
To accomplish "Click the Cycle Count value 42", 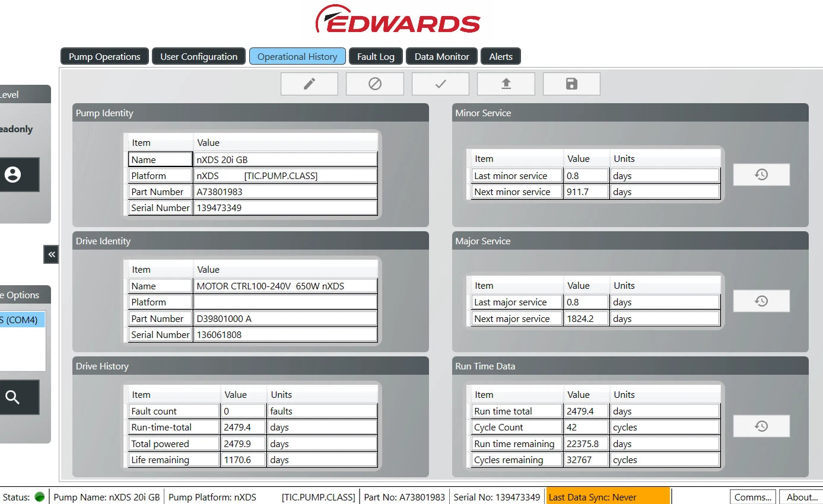I will point(586,427).
